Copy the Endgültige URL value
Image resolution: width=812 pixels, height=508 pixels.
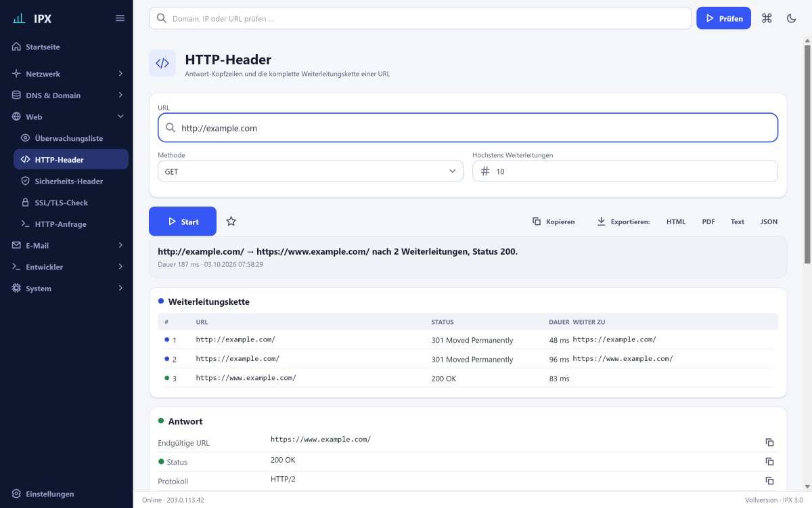click(769, 442)
